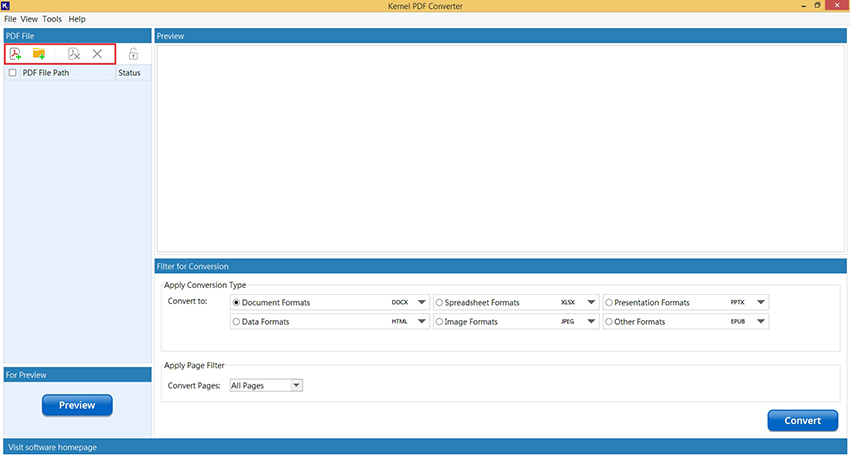Select Presentation Formats radio button

[609, 302]
